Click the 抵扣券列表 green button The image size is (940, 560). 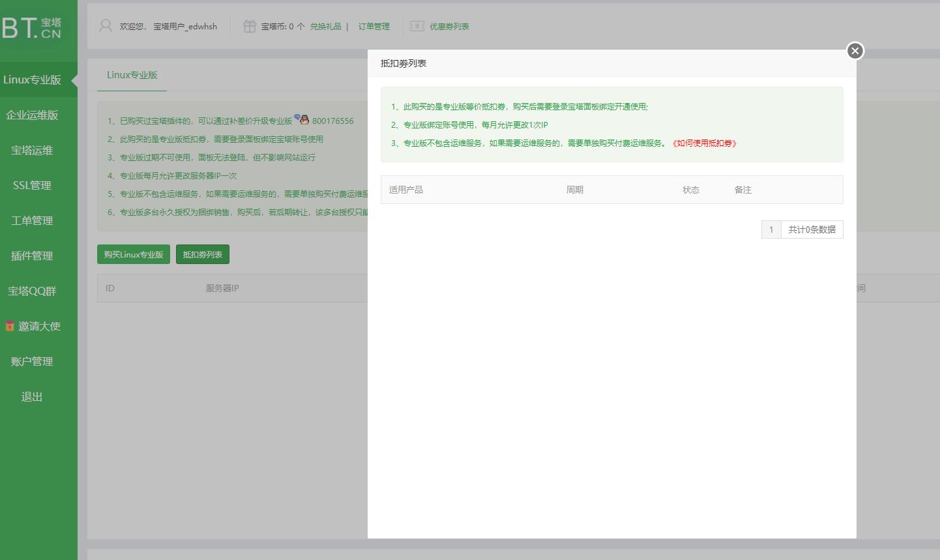pos(203,254)
